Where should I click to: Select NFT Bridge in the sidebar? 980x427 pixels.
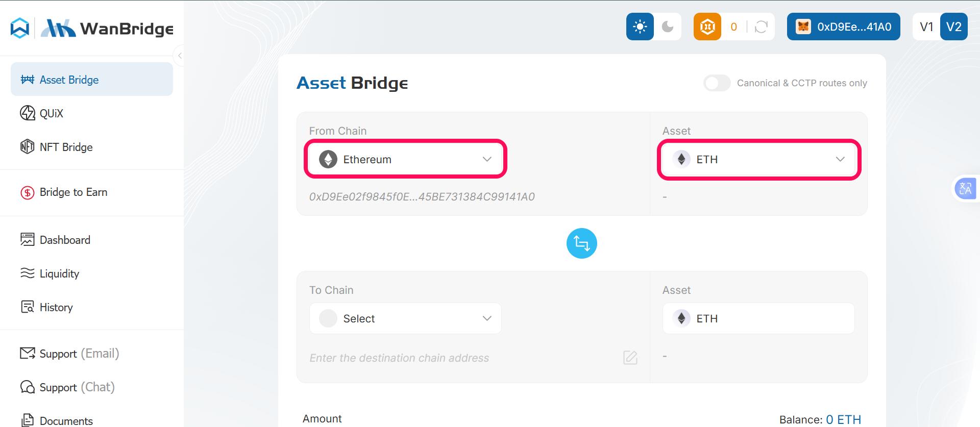click(x=65, y=147)
